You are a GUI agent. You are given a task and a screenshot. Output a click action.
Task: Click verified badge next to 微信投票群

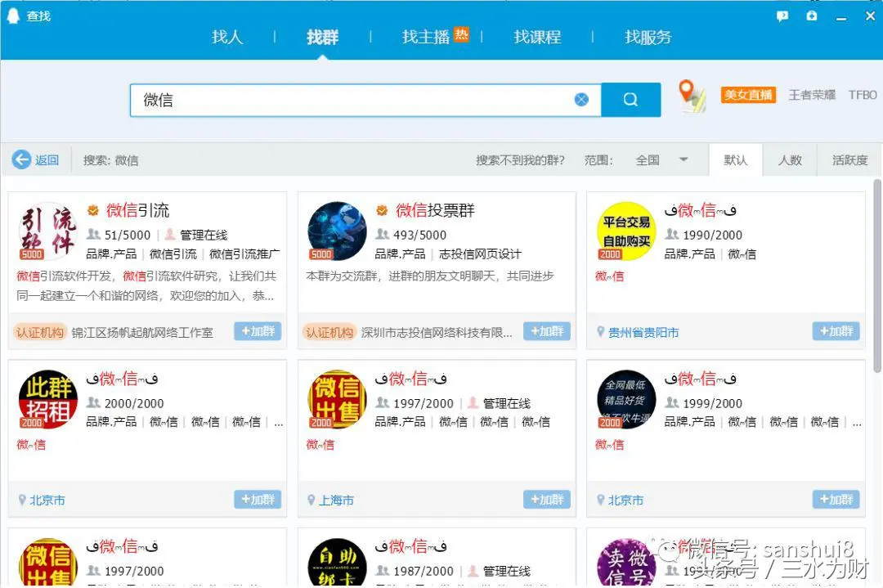[382, 211]
